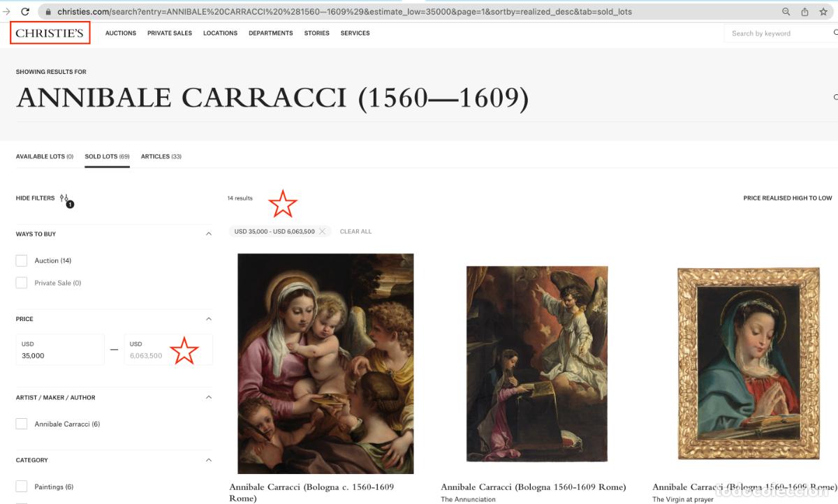Click Hide Filters

point(35,198)
